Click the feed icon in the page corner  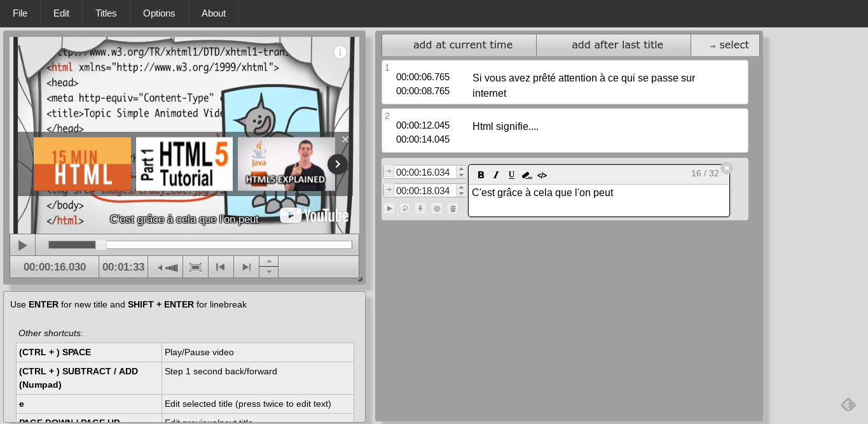848,404
